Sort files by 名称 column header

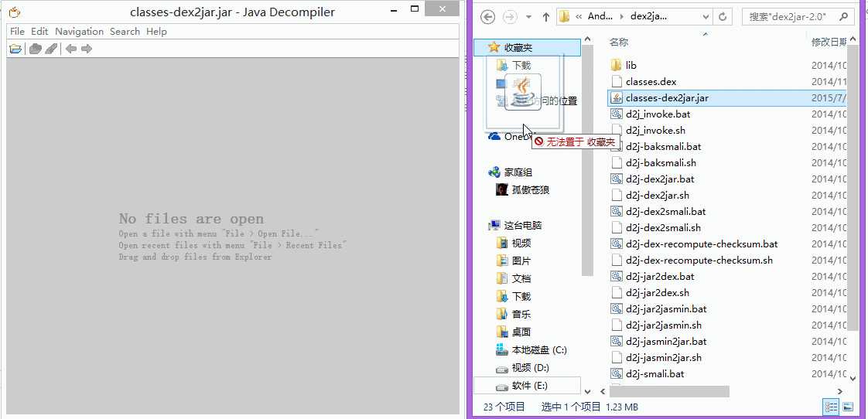[618, 42]
